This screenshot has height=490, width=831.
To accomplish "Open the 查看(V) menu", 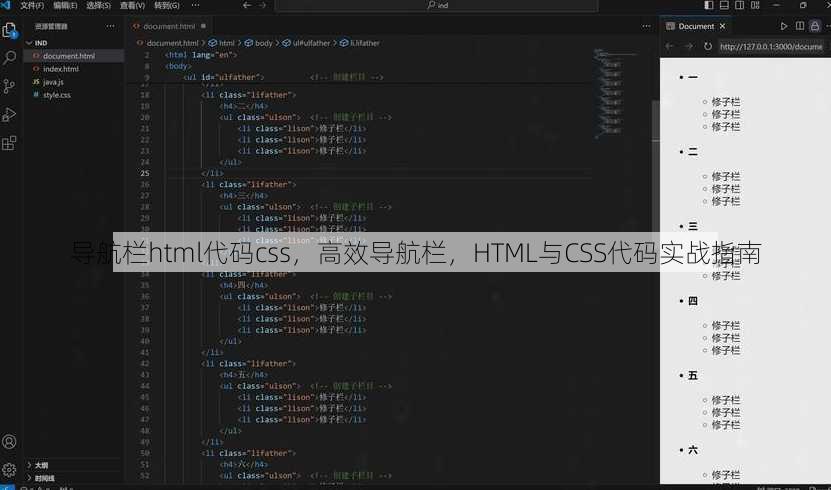I will 132,5.
